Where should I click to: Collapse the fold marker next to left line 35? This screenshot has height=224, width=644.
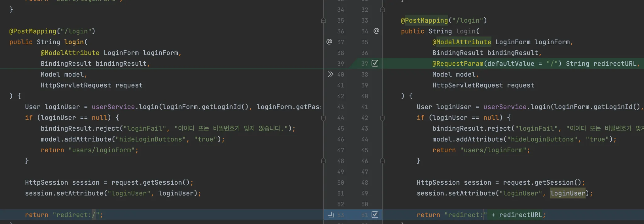pos(323,20)
